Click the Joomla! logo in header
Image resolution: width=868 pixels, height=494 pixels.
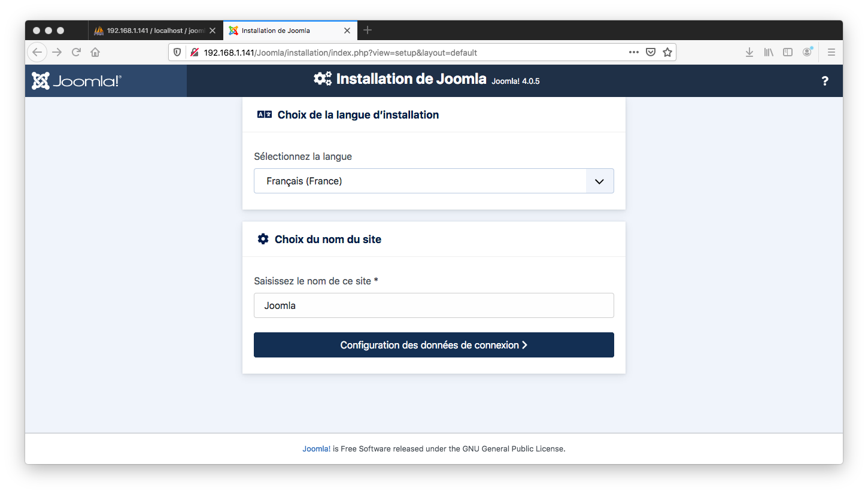point(77,81)
